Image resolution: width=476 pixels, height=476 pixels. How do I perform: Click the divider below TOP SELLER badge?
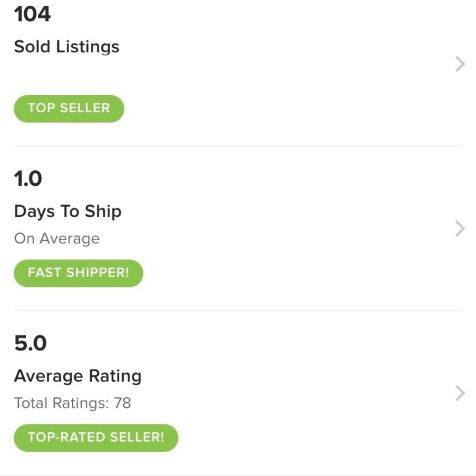(x=238, y=146)
